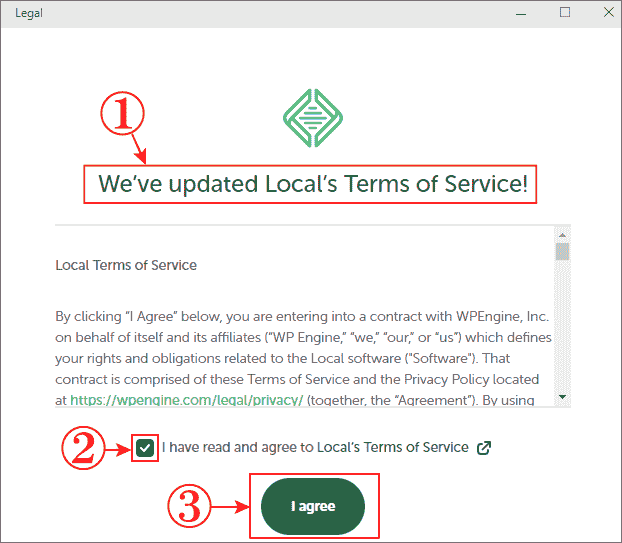
Task: Close the Legal window
Action: point(609,12)
